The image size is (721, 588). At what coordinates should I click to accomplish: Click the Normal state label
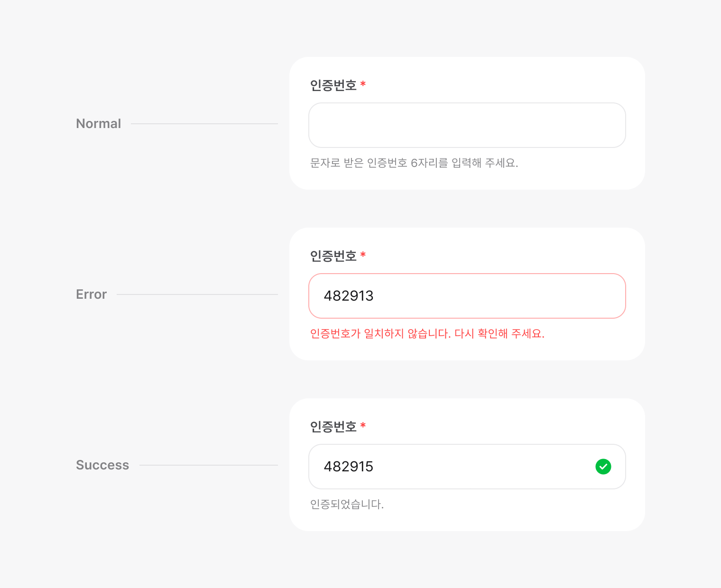[99, 124]
